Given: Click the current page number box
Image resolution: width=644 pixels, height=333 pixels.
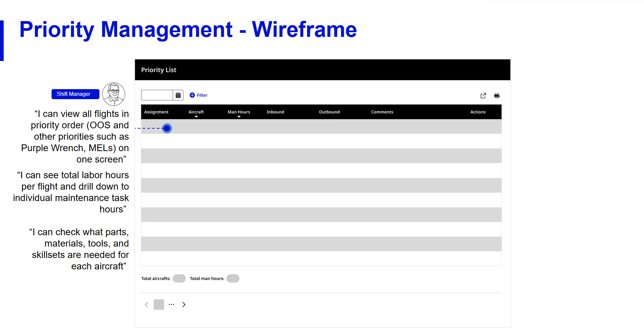Looking at the screenshot, I should pos(159,304).
